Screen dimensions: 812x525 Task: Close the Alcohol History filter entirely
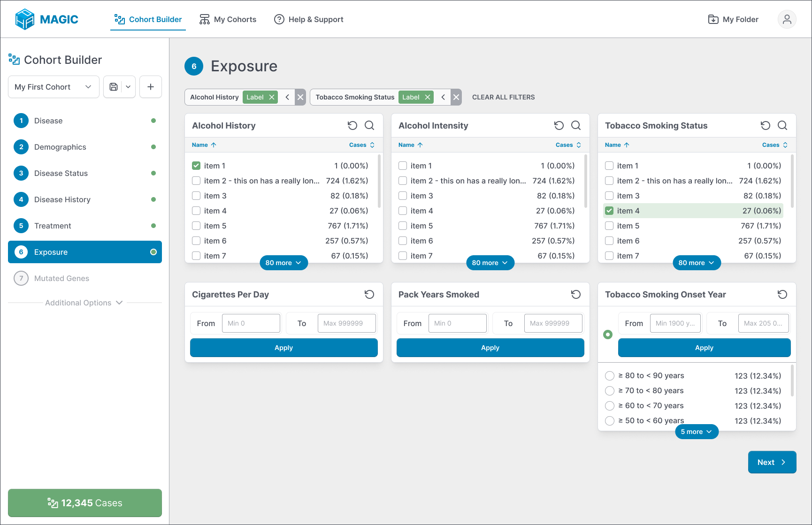pos(300,97)
